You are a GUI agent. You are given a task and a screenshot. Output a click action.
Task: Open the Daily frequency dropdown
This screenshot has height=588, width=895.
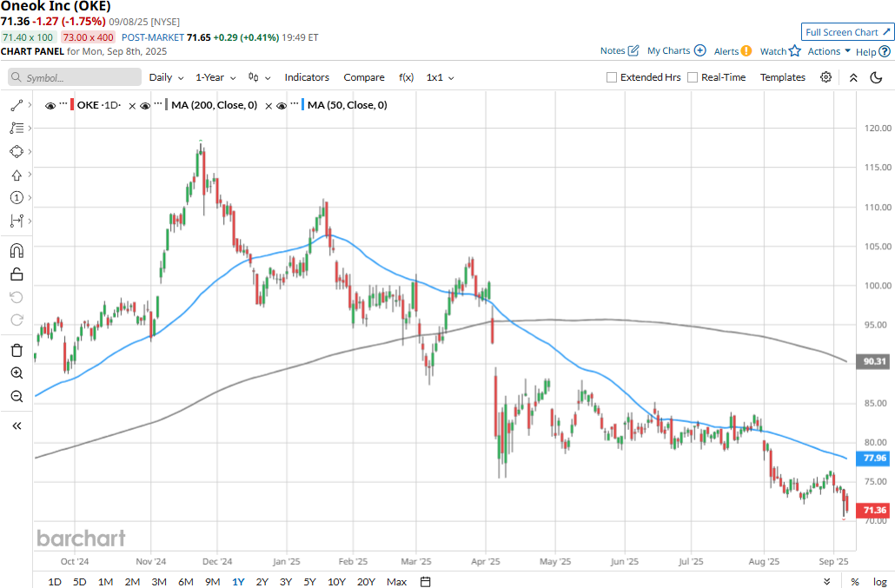pyautogui.click(x=166, y=77)
